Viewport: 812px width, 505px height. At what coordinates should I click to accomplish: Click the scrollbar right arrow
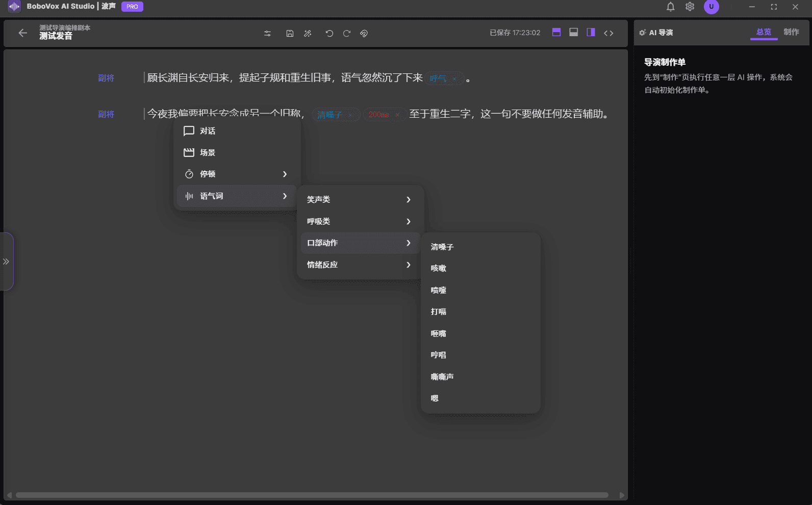622,495
